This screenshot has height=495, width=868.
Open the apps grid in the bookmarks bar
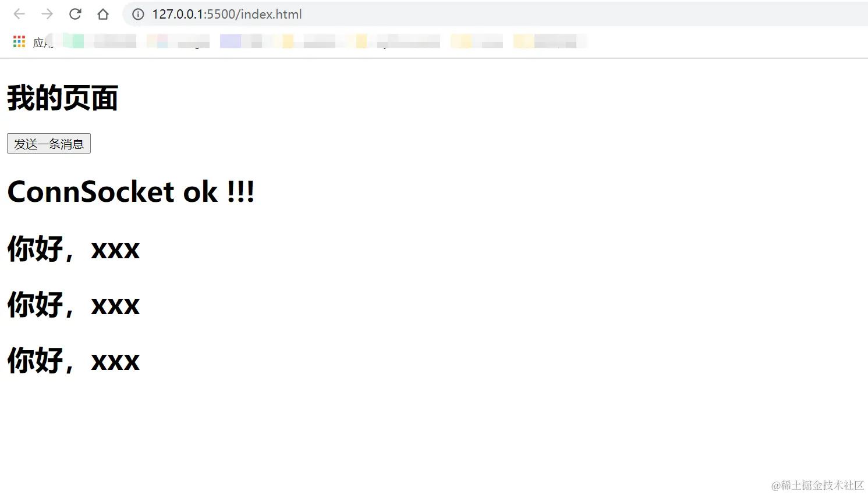[19, 41]
